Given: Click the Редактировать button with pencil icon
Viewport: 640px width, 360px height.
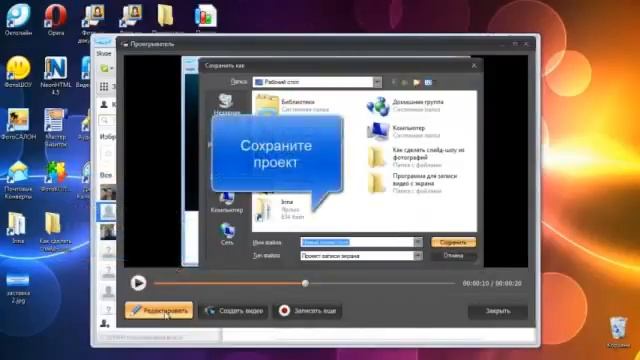Looking at the screenshot, I should point(159,311).
